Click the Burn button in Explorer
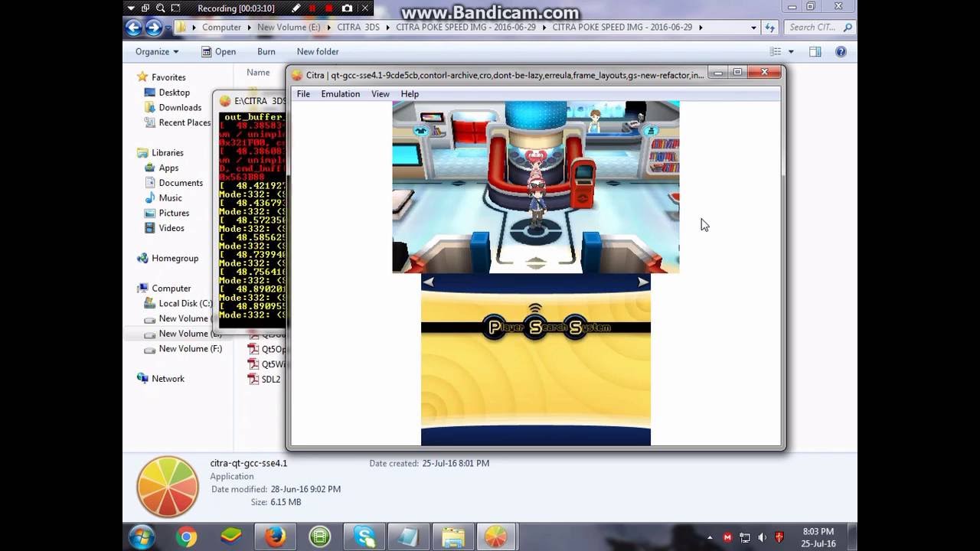The height and width of the screenshot is (551, 980). (266, 51)
